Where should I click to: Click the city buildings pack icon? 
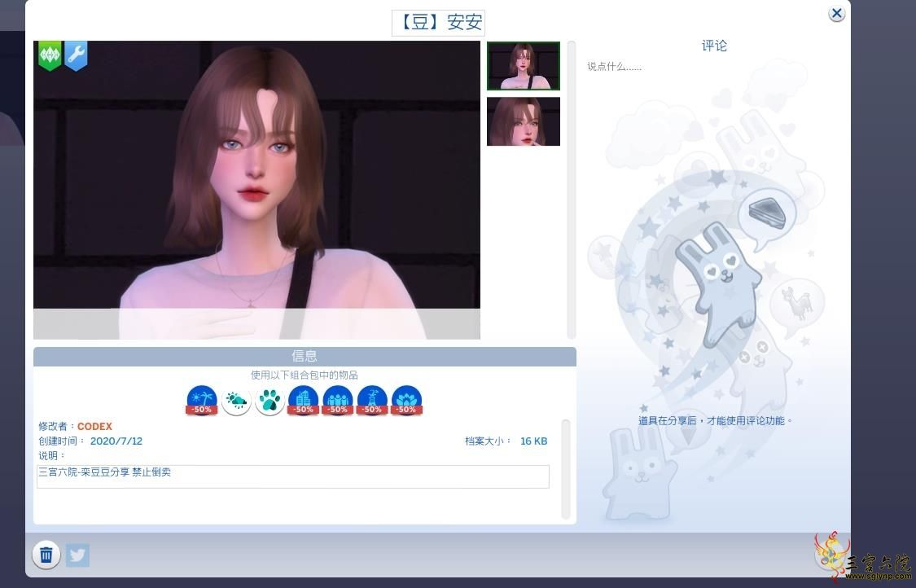[303, 401]
